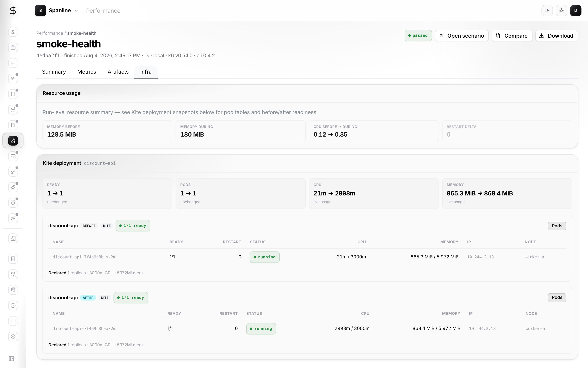Viewport: 588px width, 368px height.
Task: Click the Memory Before 128.5 MiB card
Action: pos(107,131)
